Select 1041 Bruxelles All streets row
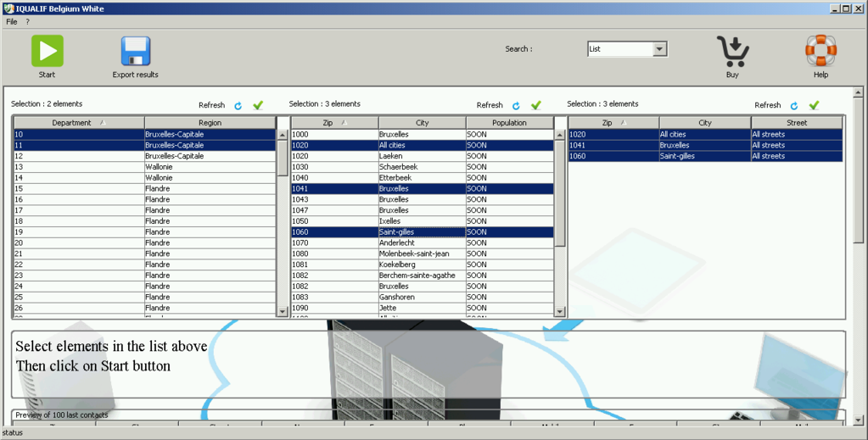Image resolution: width=868 pixels, height=440 pixels. tap(706, 145)
